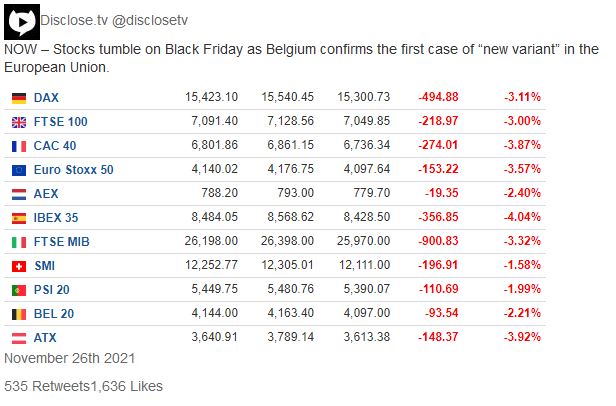Open the BEL 20 index link
The height and width of the screenshot is (406, 616).
pos(54,313)
